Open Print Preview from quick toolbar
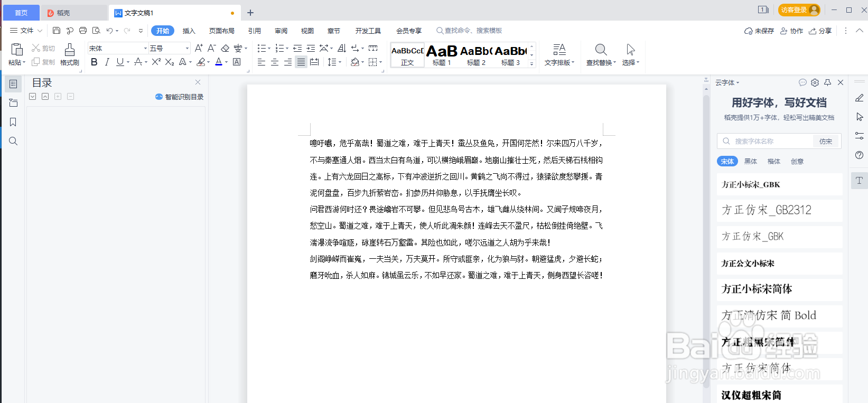Viewport: 868px width, 403px height. pos(96,31)
